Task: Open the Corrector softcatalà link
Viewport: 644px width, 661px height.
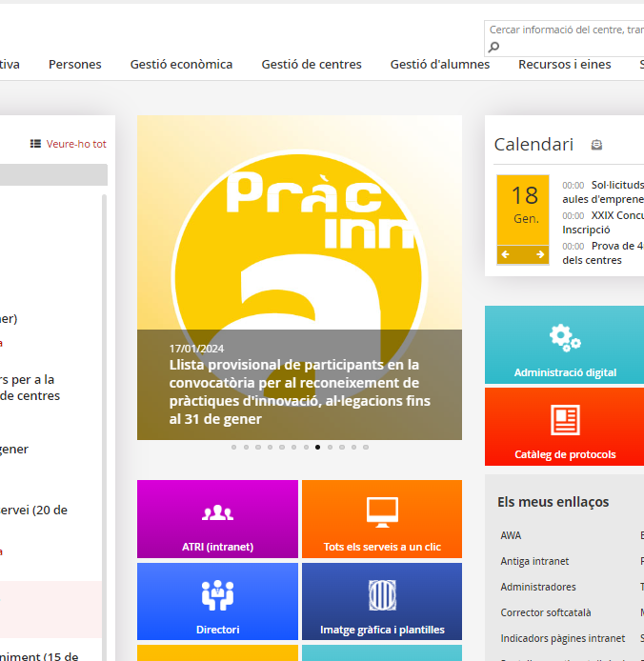Action: point(546,612)
